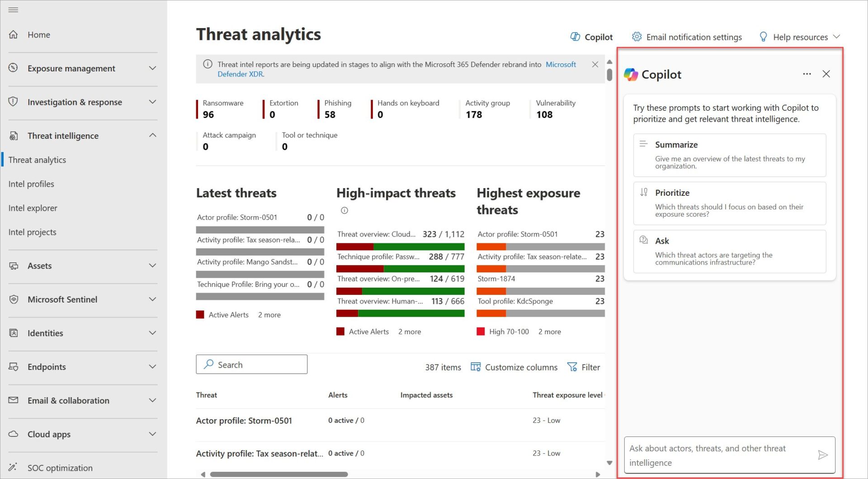Open Copilot from the top toolbar
The image size is (868, 479).
tap(591, 37)
